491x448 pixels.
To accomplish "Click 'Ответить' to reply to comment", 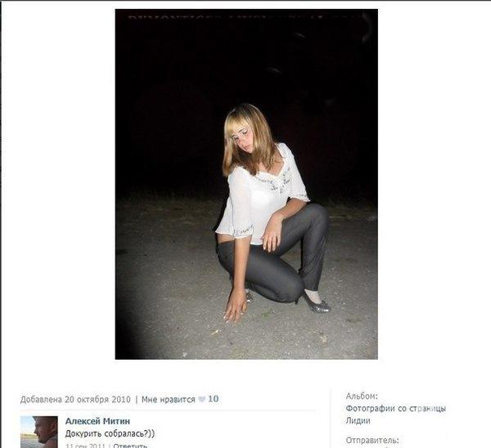I will pos(130,446).
